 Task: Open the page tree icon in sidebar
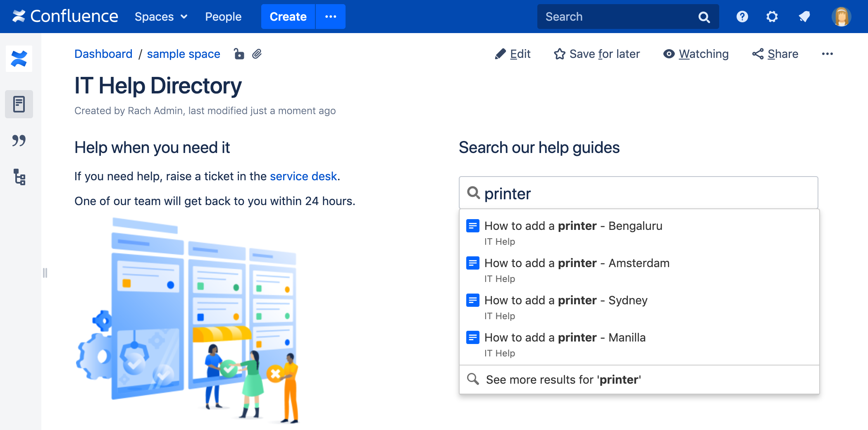19,177
